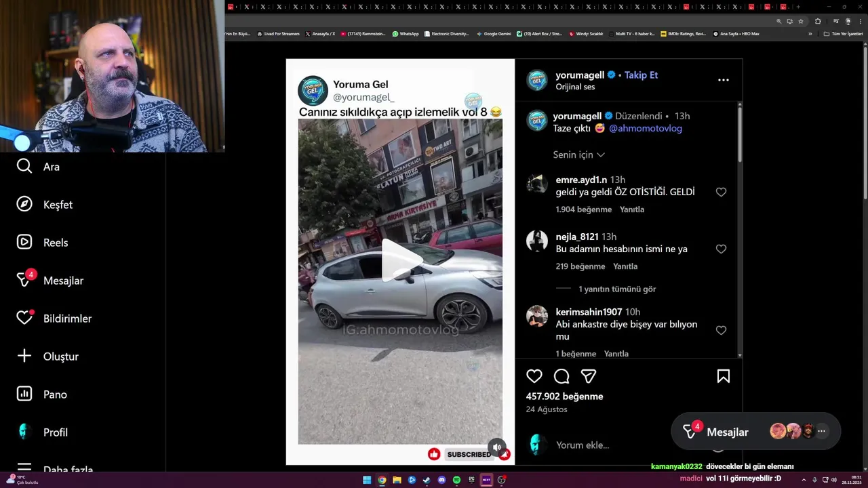This screenshot has height=488, width=868.
Task: Click the Chrome zoom magnifier icon
Action: [778, 21]
